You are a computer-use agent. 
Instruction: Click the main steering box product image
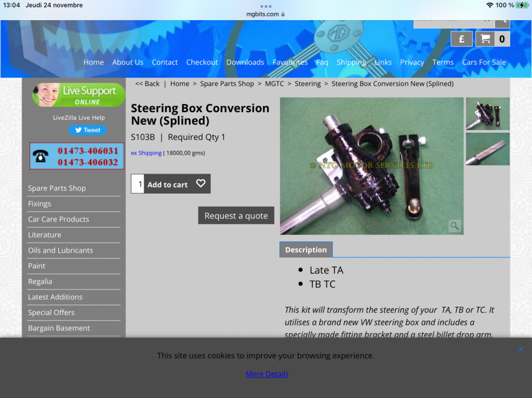[371, 166]
